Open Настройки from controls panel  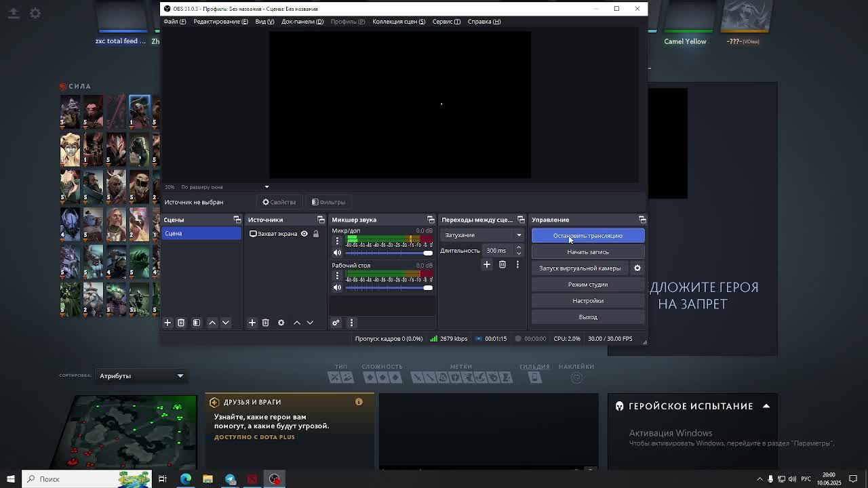pos(588,301)
